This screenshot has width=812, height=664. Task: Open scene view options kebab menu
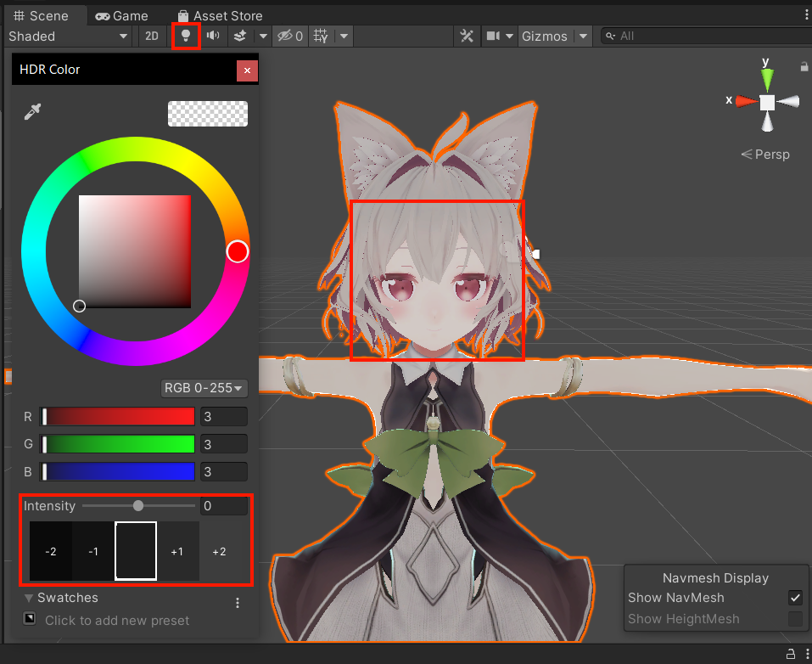coord(807,15)
